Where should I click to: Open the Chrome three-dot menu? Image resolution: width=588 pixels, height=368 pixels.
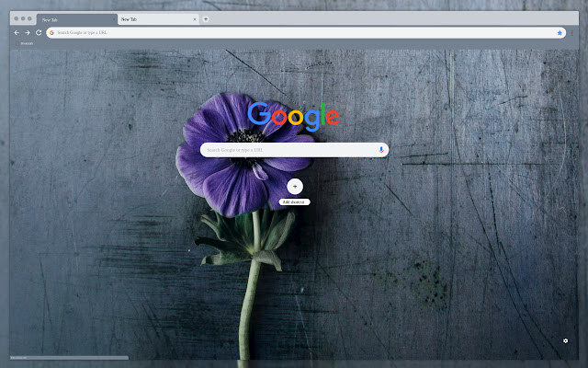click(x=571, y=33)
